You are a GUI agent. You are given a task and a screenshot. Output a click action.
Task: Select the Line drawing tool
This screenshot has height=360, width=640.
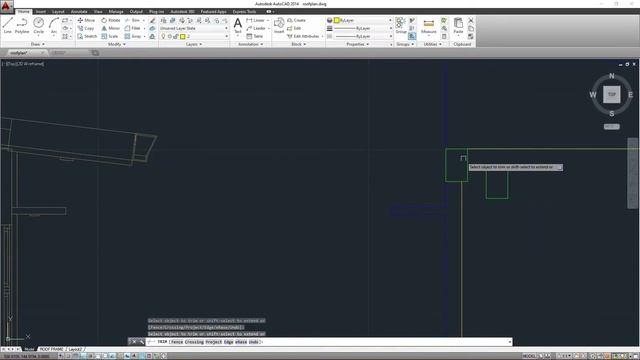[x=7, y=25]
